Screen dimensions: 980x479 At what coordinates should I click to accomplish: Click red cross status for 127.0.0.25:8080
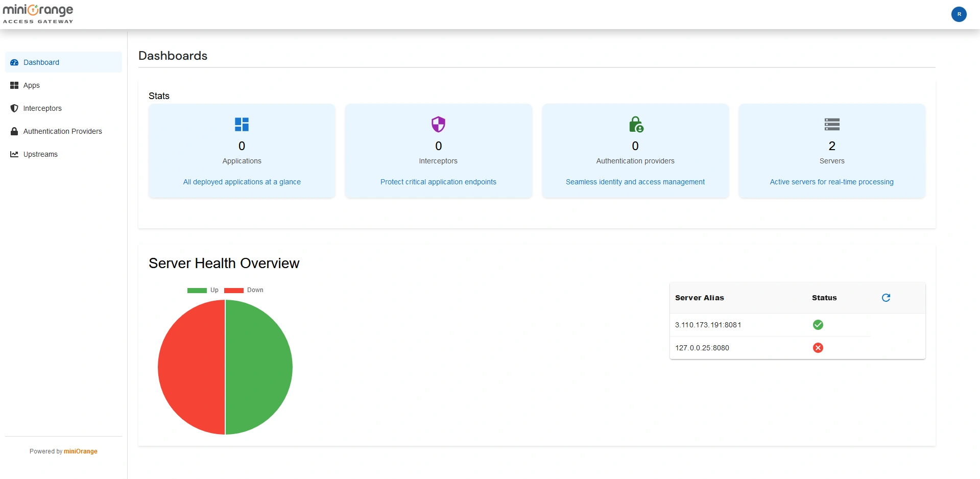pyautogui.click(x=818, y=348)
